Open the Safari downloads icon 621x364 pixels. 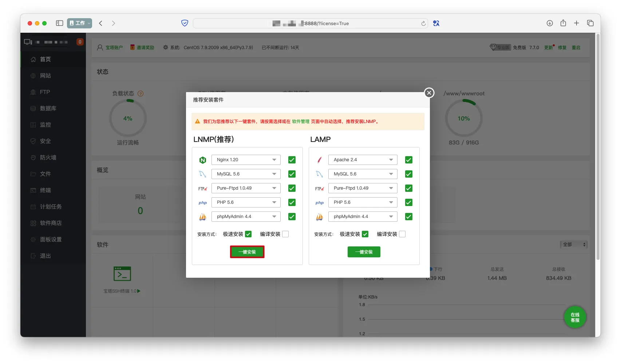point(550,23)
